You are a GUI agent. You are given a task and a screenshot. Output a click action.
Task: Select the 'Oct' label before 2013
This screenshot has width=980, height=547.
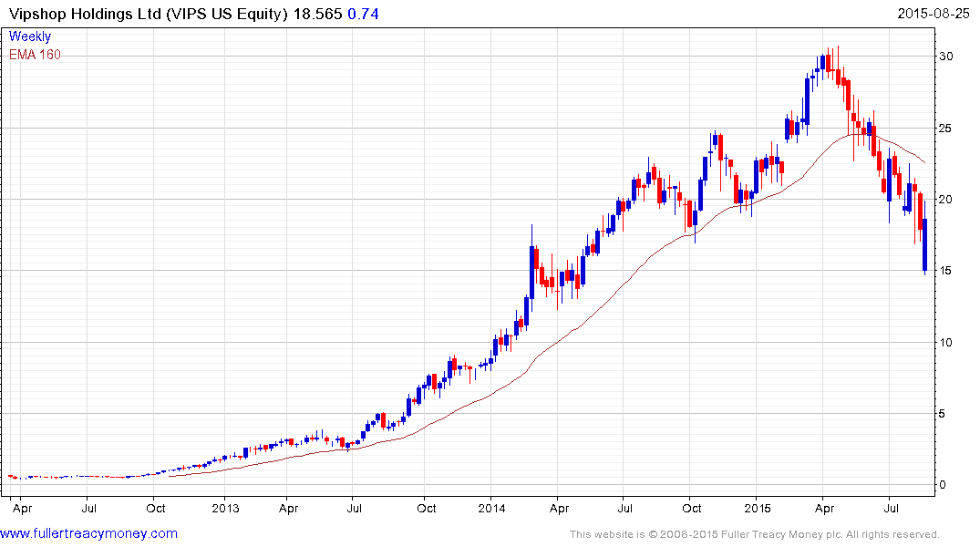point(156,508)
